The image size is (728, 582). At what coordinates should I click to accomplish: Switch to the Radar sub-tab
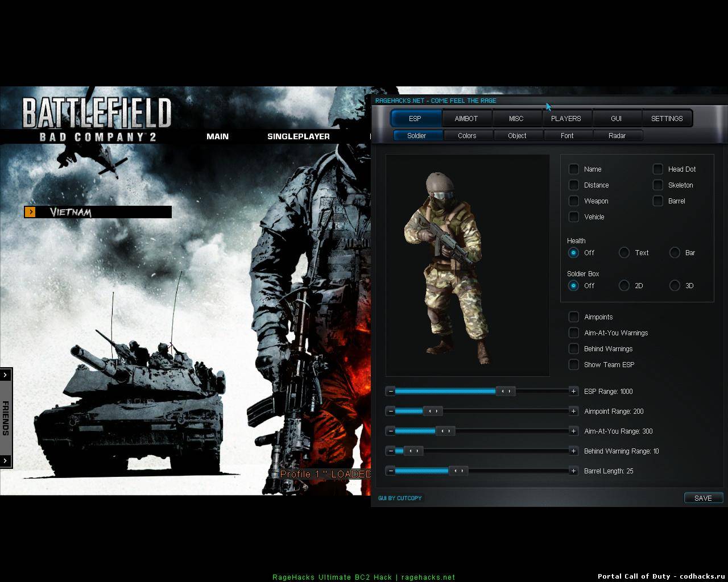click(x=617, y=135)
